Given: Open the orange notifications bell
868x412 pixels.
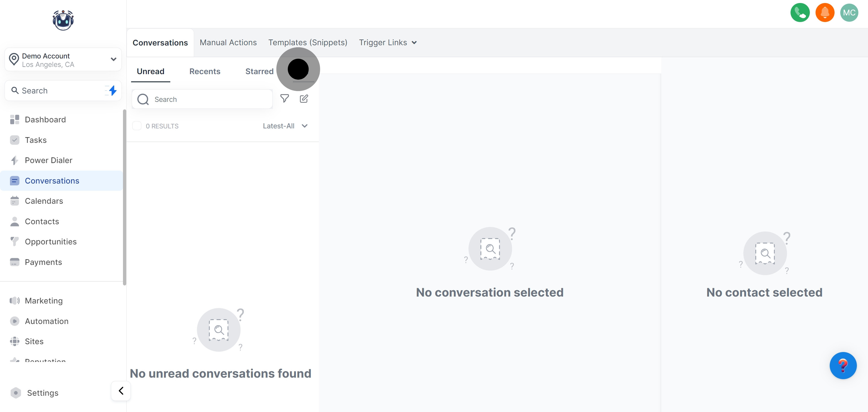Looking at the screenshot, I should click(x=825, y=13).
